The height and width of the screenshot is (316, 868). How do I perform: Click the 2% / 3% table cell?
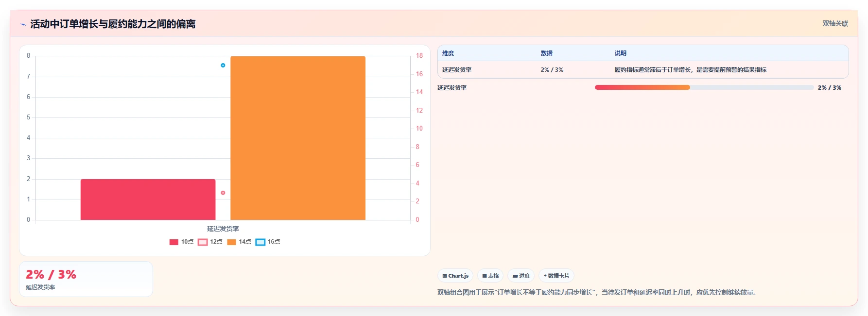552,70
